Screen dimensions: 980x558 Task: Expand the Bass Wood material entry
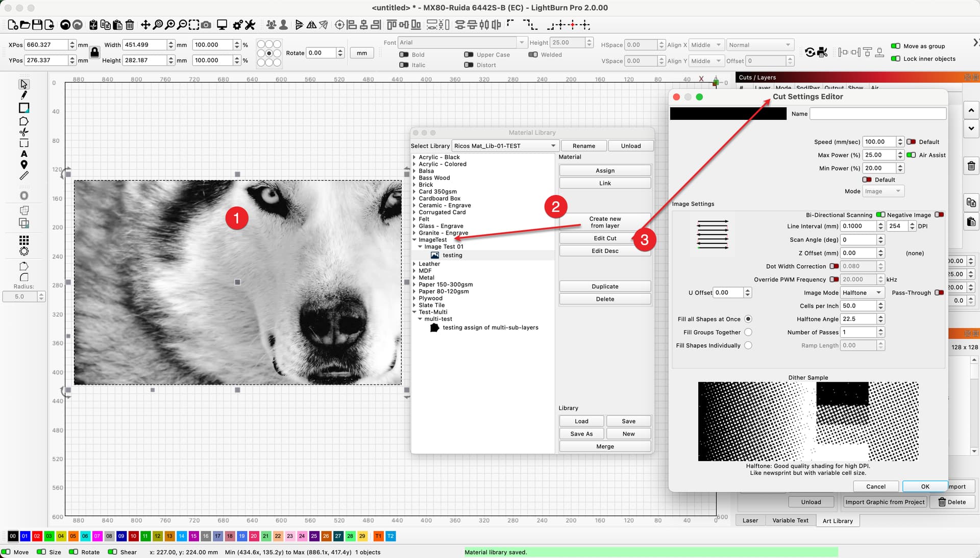(414, 177)
